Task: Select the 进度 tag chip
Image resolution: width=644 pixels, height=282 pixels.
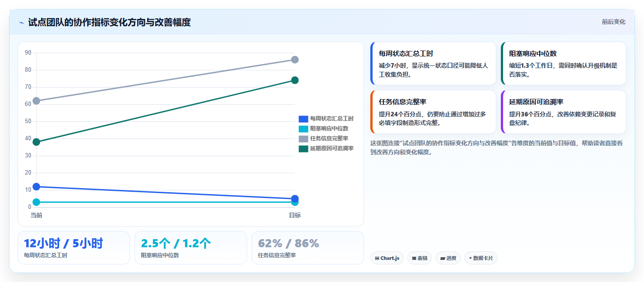Action: (448, 258)
